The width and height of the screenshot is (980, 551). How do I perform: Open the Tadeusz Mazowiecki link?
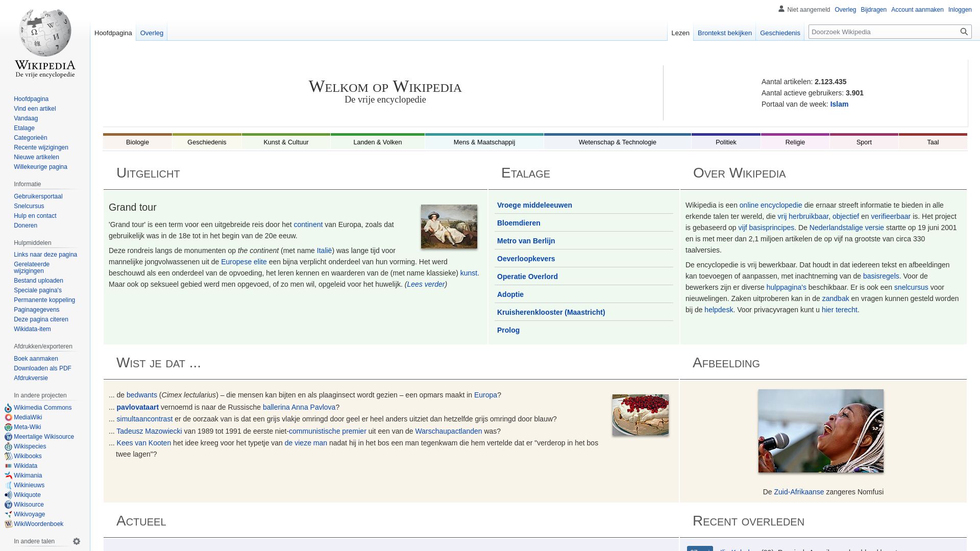(x=149, y=431)
